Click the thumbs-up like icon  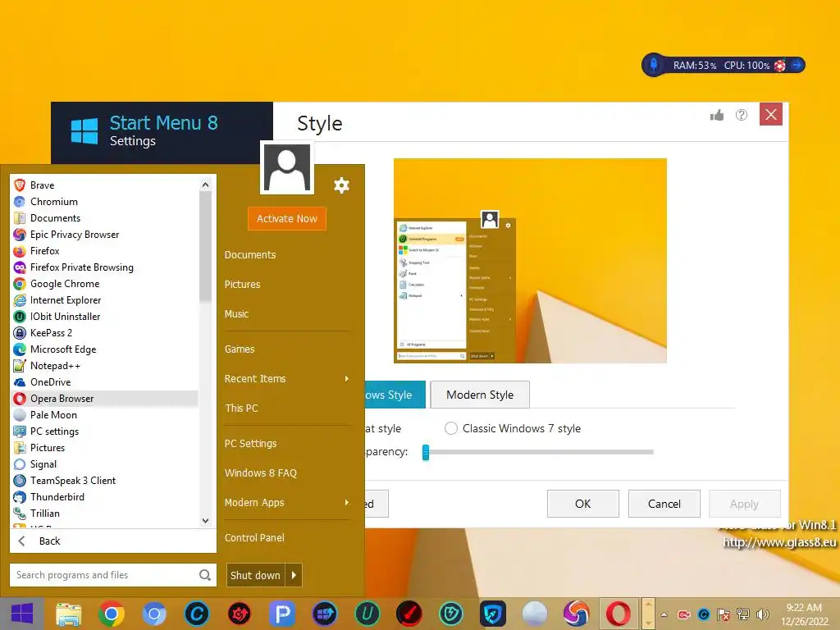717,115
